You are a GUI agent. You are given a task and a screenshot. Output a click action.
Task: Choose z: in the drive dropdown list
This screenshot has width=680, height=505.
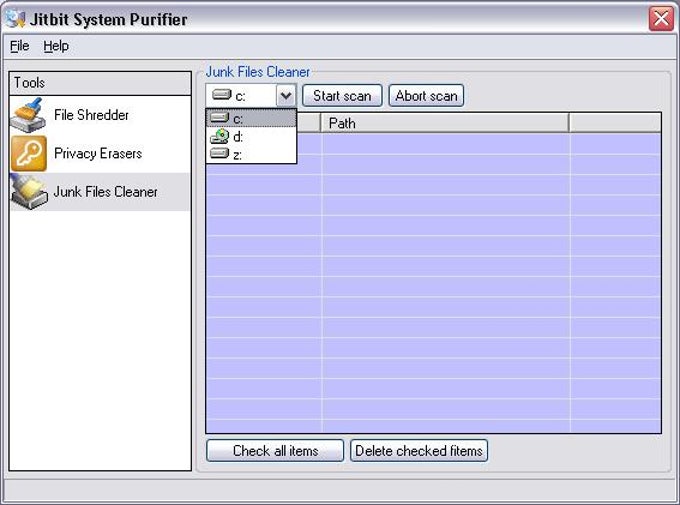tap(252, 154)
